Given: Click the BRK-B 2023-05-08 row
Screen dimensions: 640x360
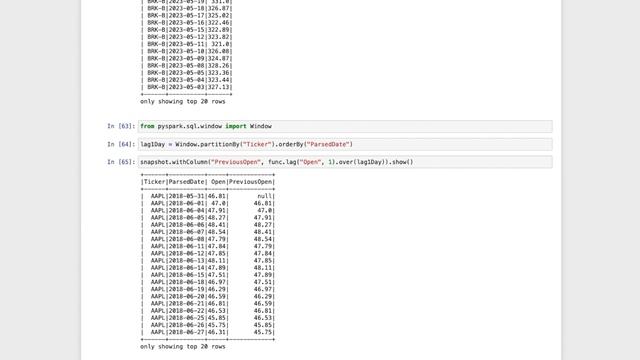Looking at the screenshot, I should coord(187,66).
